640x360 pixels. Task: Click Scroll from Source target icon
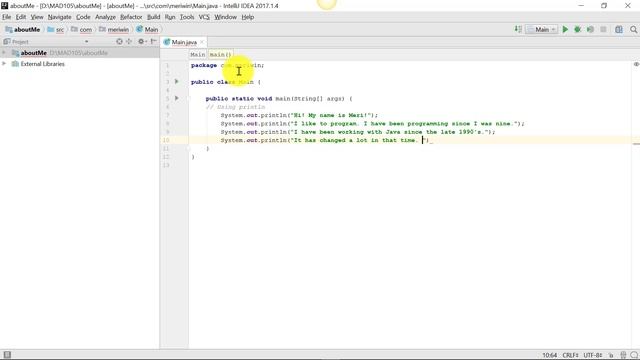119,42
